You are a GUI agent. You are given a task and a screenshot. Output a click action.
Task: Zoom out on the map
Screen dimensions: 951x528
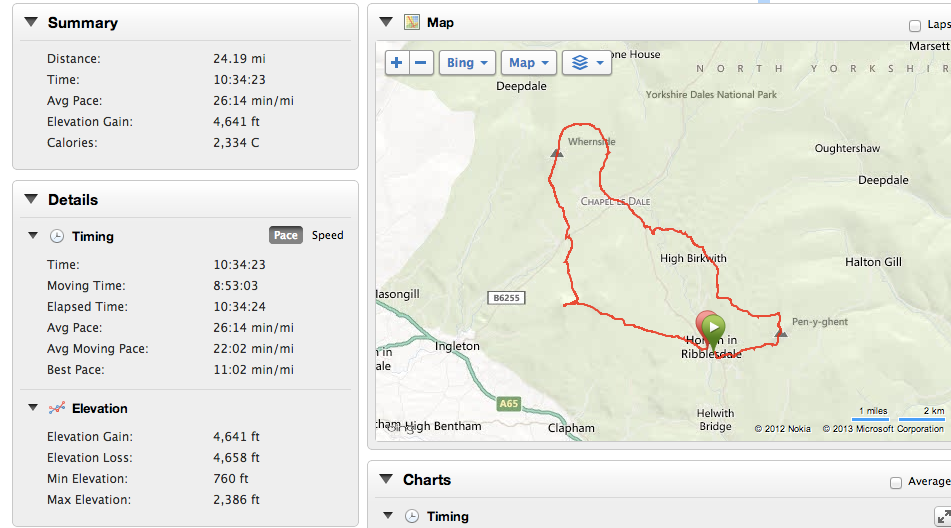(x=422, y=63)
